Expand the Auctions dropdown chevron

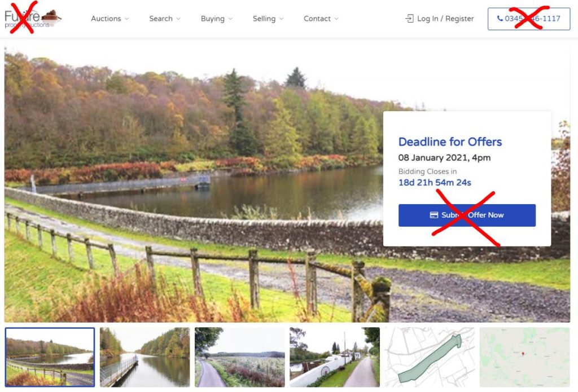click(x=127, y=19)
